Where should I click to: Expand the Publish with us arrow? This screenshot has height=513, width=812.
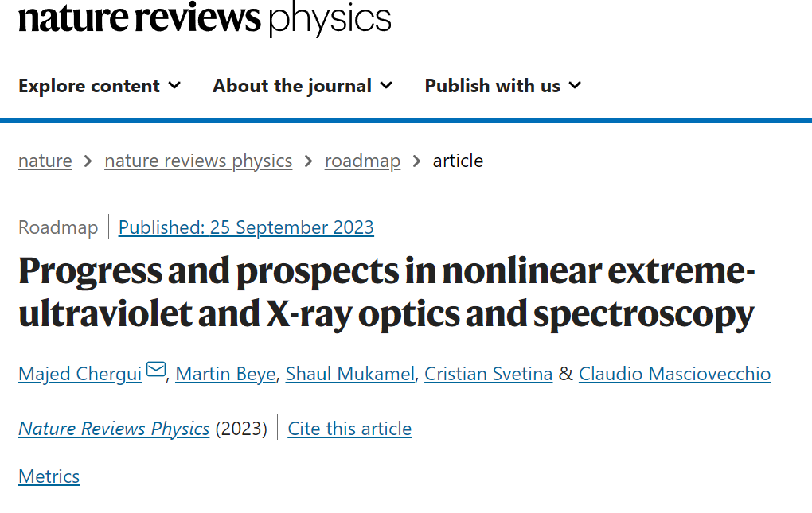point(575,85)
